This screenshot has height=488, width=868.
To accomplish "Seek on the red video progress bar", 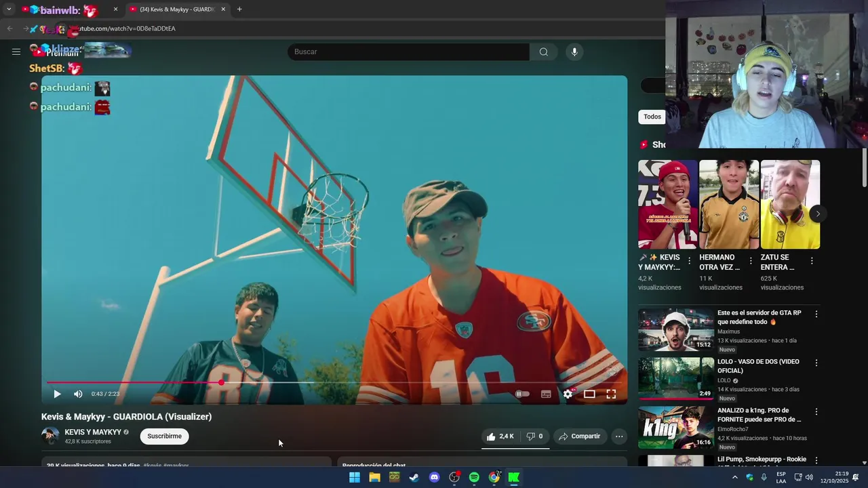I will (x=334, y=383).
